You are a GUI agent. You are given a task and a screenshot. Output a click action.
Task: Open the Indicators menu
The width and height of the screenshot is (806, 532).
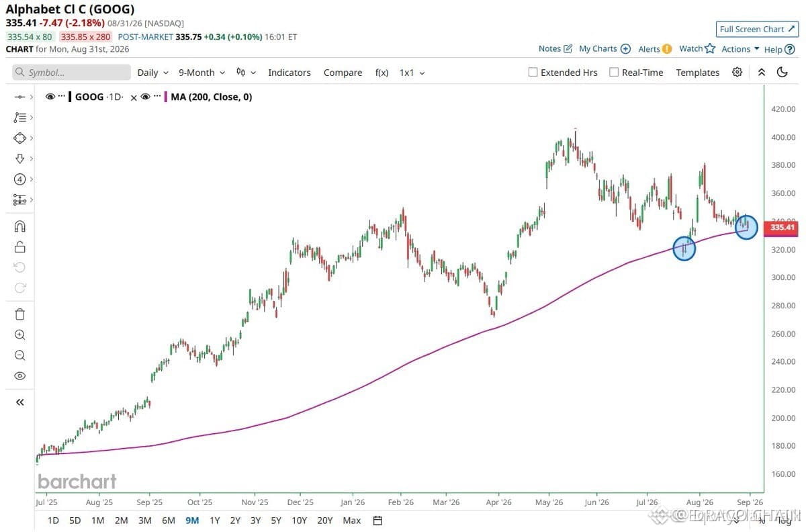point(289,73)
